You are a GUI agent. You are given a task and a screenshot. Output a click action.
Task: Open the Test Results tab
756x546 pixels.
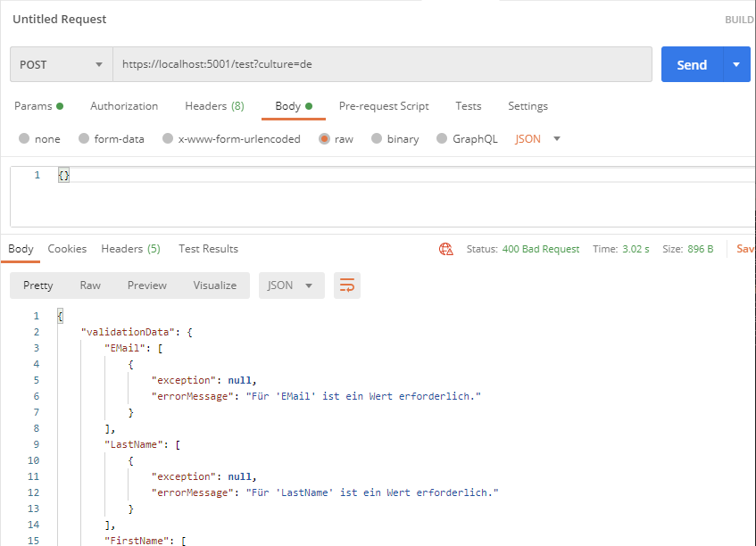[x=208, y=249]
